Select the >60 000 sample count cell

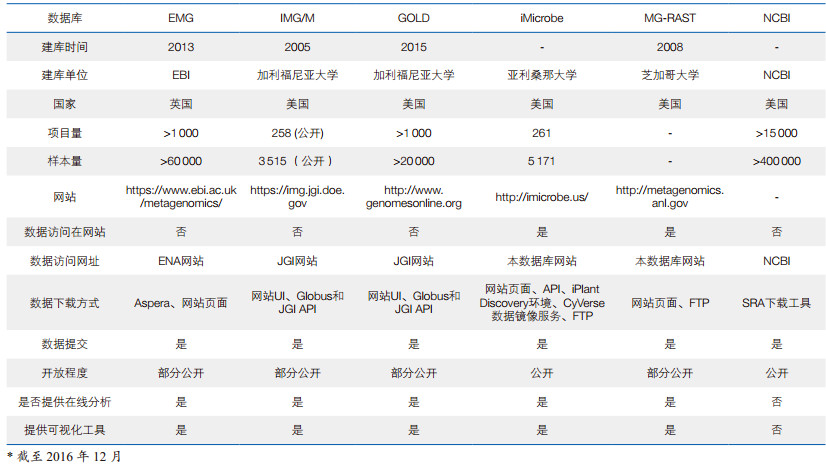181,161
